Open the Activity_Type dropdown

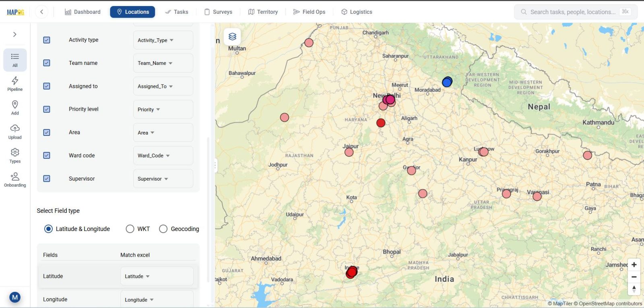click(163, 40)
